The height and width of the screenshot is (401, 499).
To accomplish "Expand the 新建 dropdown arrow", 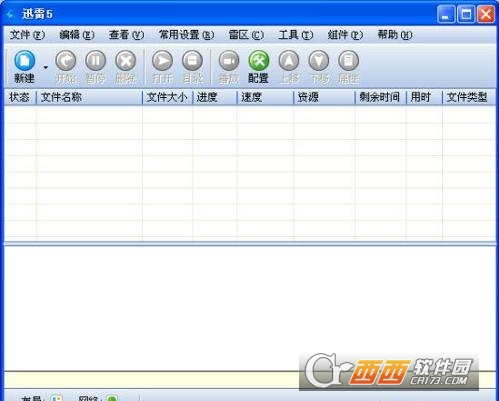I will (x=46, y=68).
